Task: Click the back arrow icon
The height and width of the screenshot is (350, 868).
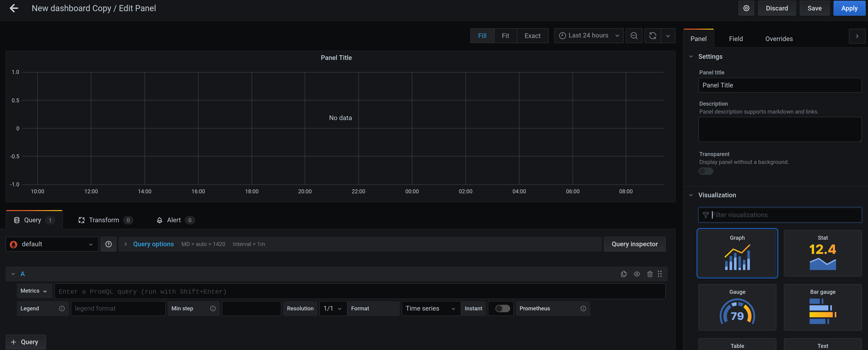Action: click(x=14, y=8)
